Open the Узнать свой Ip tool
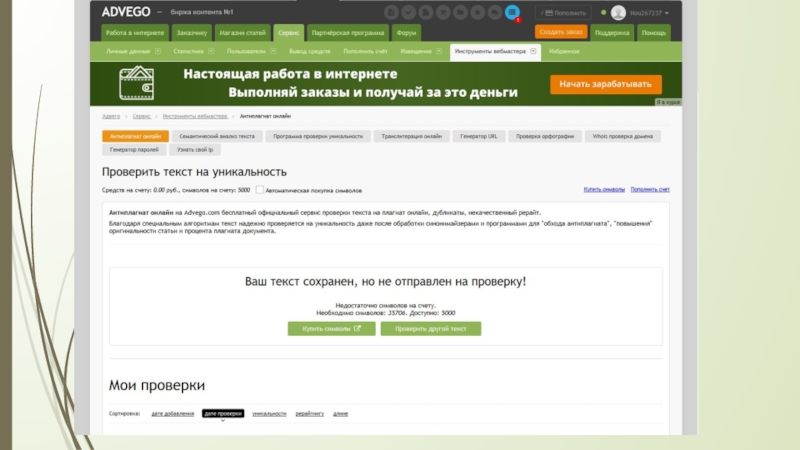Image resolution: width=800 pixels, height=450 pixels. click(x=195, y=149)
